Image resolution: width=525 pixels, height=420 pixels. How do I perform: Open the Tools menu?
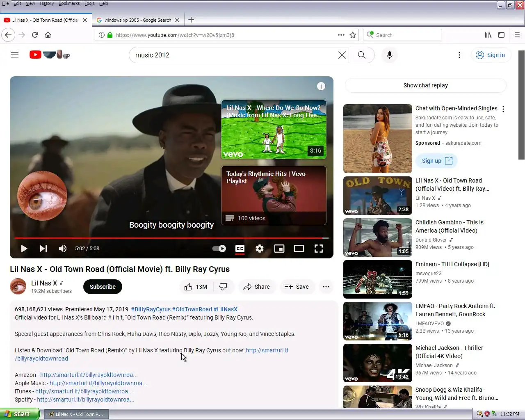(x=89, y=3)
